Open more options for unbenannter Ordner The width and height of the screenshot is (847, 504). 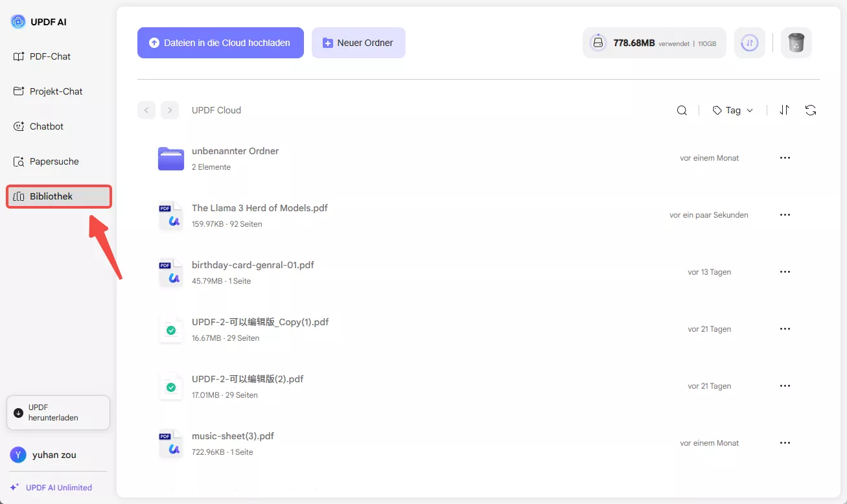pyautogui.click(x=785, y=158)
